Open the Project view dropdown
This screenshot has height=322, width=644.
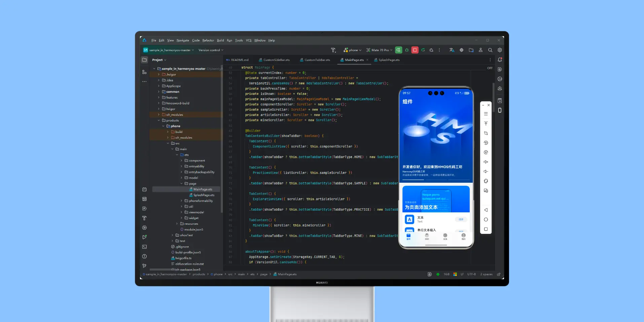point(159,60)
